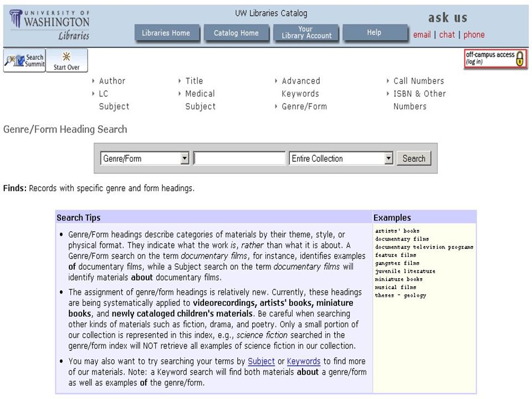Click the Search button
The image size is (532, 399).
click(414, 158)
